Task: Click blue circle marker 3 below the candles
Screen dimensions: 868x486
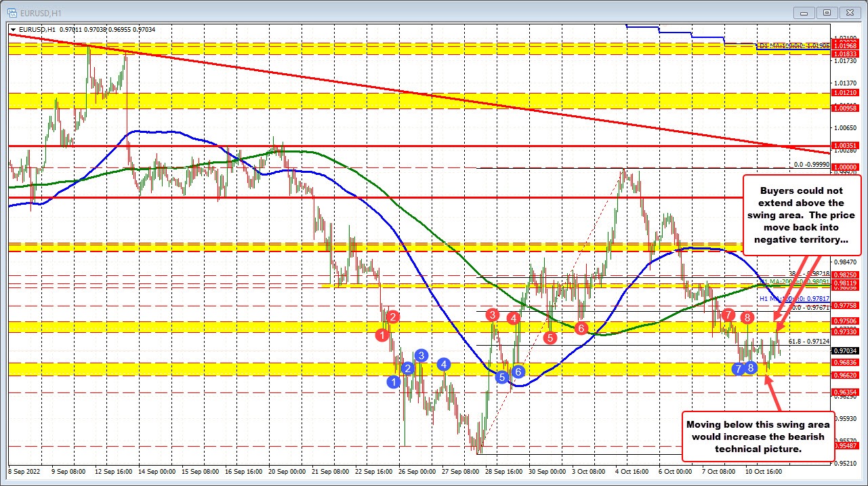Action: [x=421, y=355]
